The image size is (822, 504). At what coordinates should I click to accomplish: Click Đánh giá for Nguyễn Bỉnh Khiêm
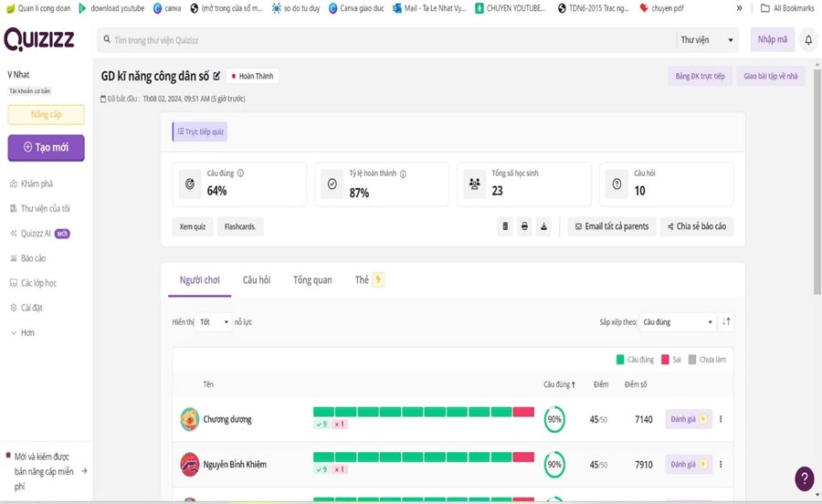click(689, 464)
